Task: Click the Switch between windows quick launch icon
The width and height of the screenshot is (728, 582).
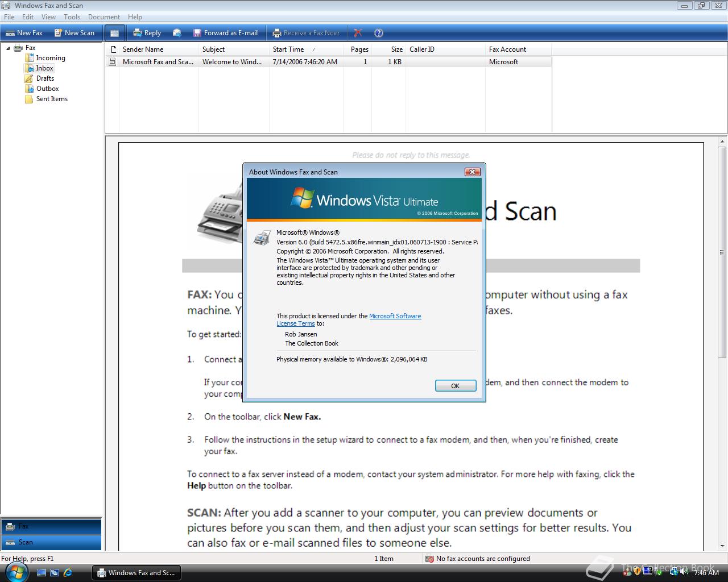Action: pos(55,573)
